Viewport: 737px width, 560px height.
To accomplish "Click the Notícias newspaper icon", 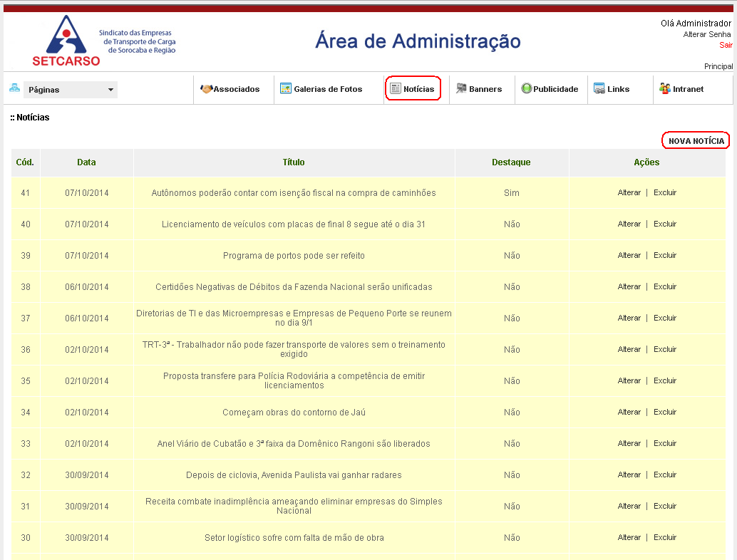I will point(396,88).
